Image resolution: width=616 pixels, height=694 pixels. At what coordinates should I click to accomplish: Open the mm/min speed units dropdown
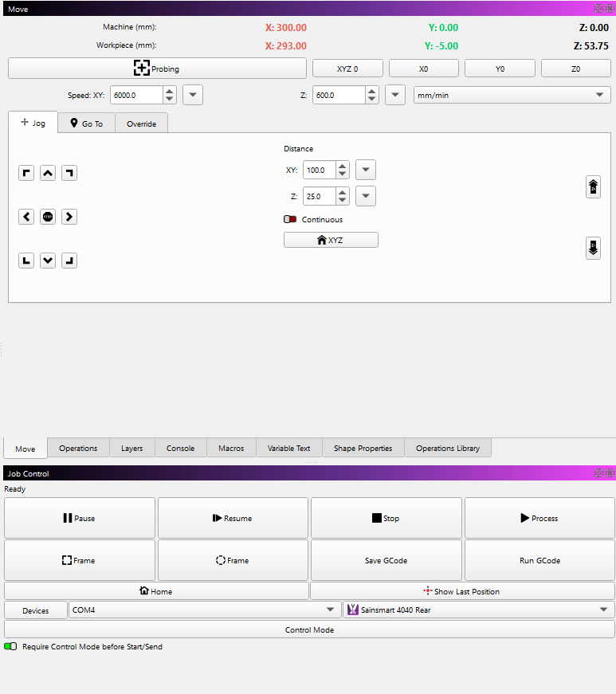512,95
